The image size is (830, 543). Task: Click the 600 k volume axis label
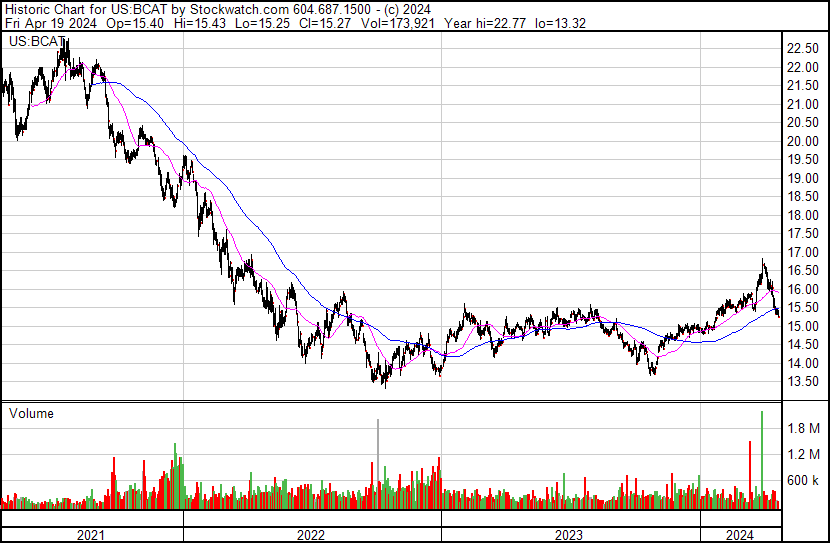[804, 480]
